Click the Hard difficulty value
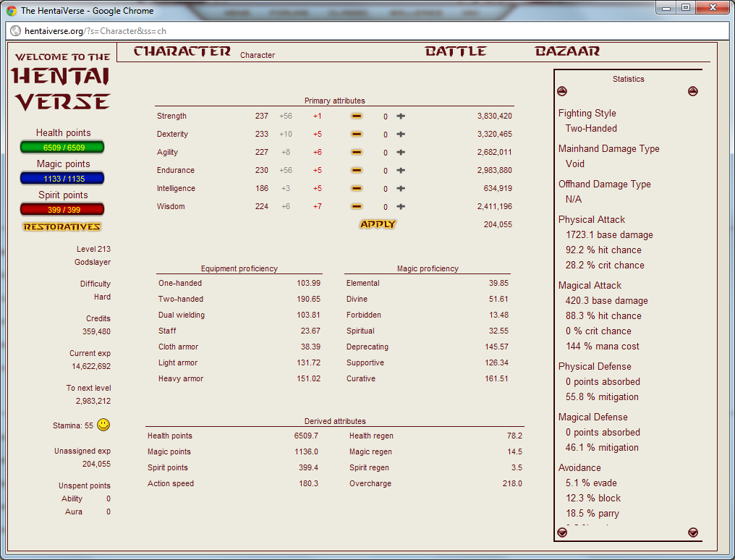Screen dimensions: 735x560 tap(102, 297)
